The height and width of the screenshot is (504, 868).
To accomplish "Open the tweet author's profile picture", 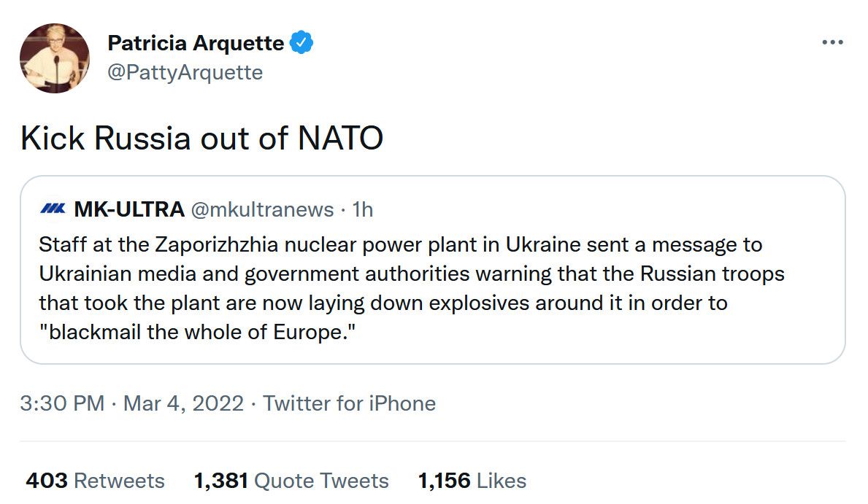I will click(x=55, y=58).
